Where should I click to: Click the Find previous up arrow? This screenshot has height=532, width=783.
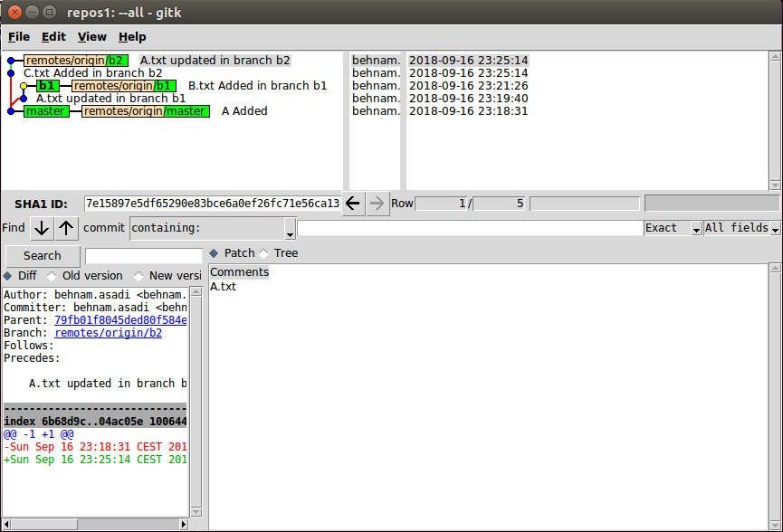pyautogui.click(x=67, y=228)
